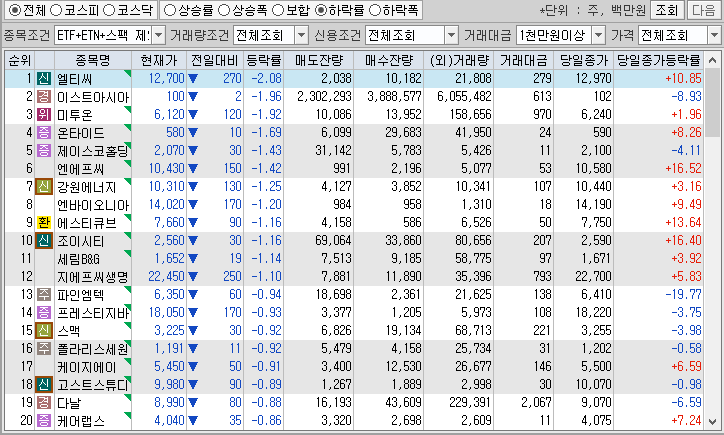This screenshot has height=435, width=724.
Task: Click 이스트아시아 volume 6,055,482
Action: tap(465, 97)
